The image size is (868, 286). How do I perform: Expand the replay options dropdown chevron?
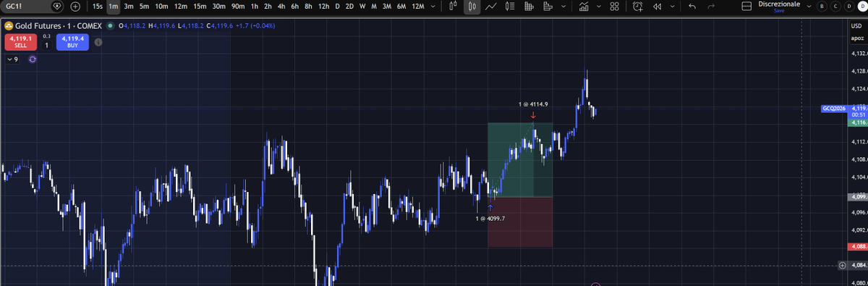672,7
